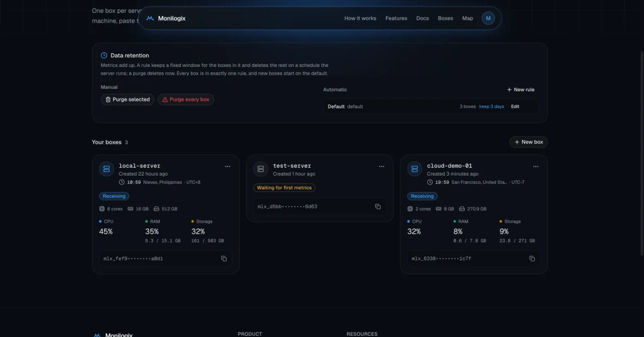Edit the Default retention rule
The height and width of the screenshot is (337, 644).
tap(515, 107)
